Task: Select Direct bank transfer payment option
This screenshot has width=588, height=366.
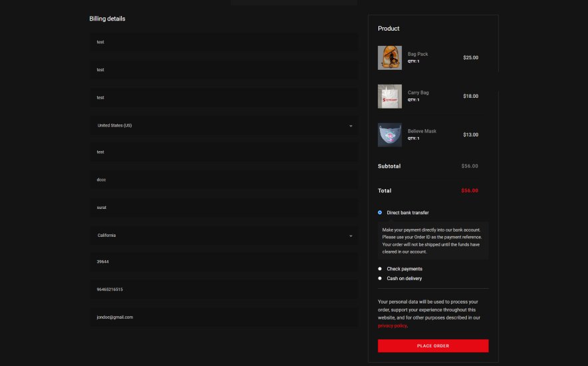Action: pos(380,213)
